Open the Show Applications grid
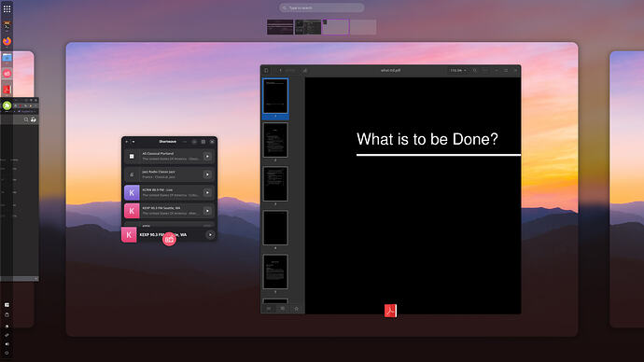This screenshot has height=362, width=644. [7, 8]
